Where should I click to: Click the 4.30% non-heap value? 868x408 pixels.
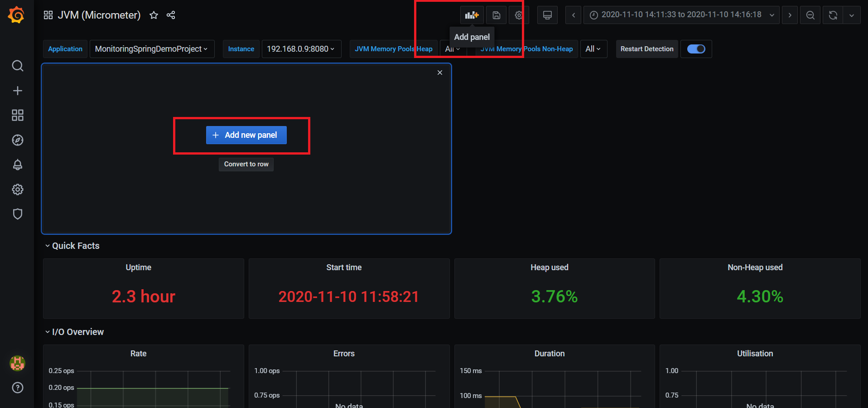(x=760, y=296)
